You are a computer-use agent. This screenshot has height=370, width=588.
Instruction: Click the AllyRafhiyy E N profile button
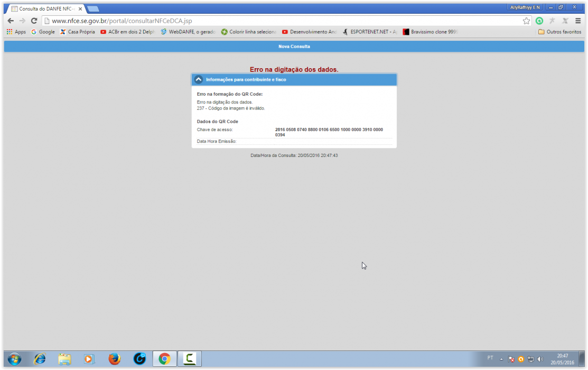click(525, 7)
